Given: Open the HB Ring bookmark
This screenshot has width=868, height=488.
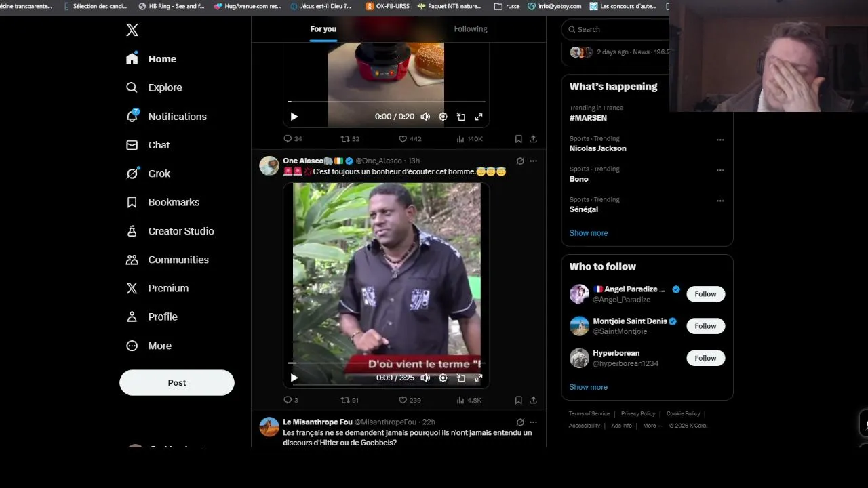Looking at the screenshot, I should pos(172,6).
